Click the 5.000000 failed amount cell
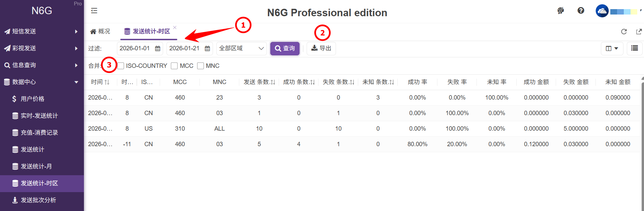 tap(576, 129)
